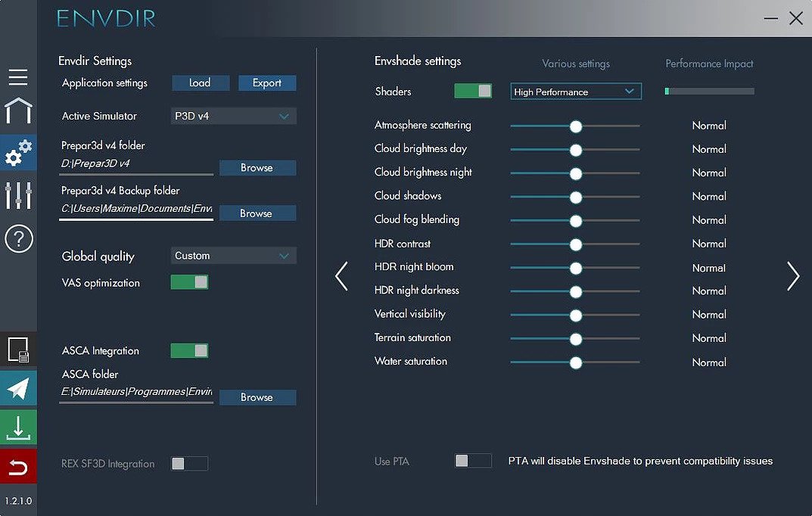Disable VAS optimization
812x516 pixels.
point(189,281)
